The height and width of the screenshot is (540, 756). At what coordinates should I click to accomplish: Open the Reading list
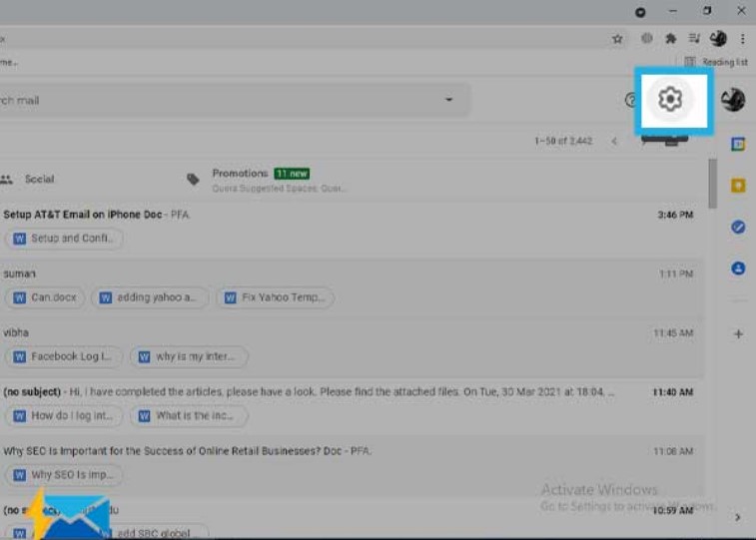tap(717, 62)
